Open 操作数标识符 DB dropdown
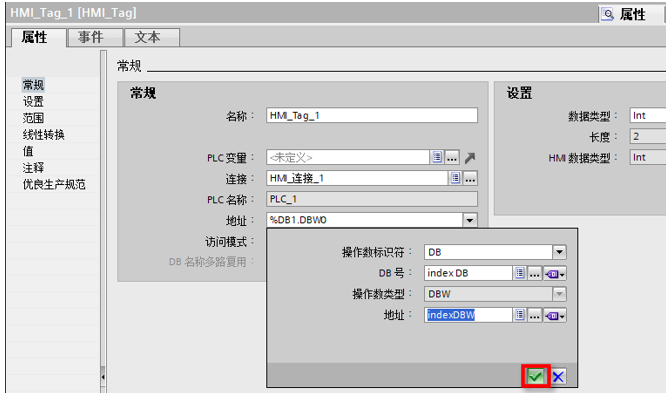This screenshot has height=393, width=666. 559,252
